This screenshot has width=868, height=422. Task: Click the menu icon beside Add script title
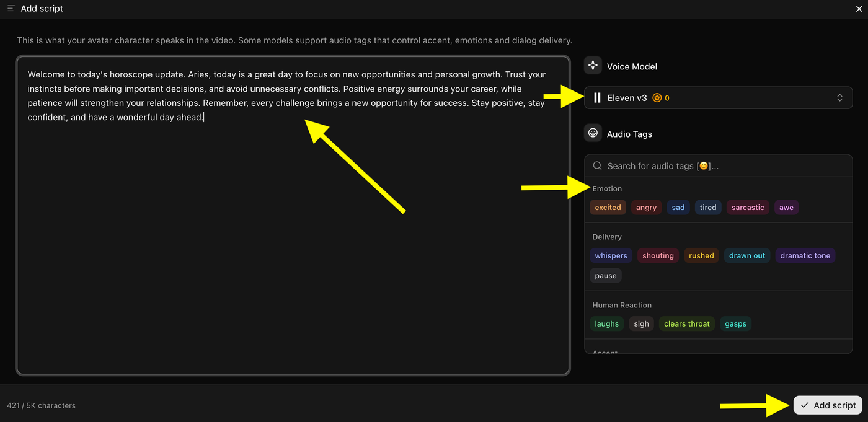(x=11, y=9)
